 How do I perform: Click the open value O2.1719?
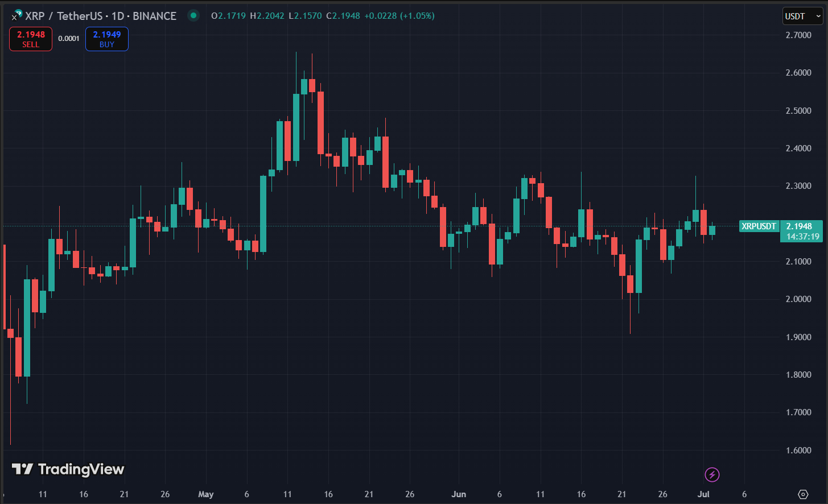228,16
